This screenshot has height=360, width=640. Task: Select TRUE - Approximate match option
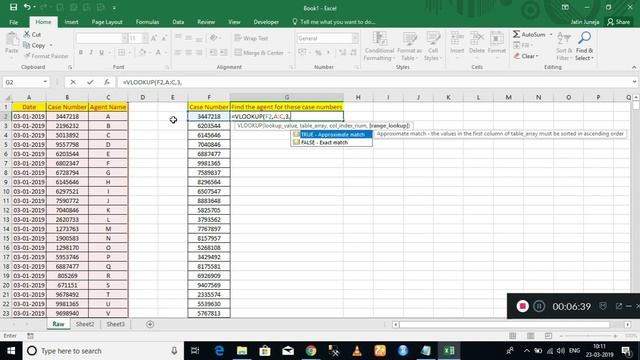point(331,134)
